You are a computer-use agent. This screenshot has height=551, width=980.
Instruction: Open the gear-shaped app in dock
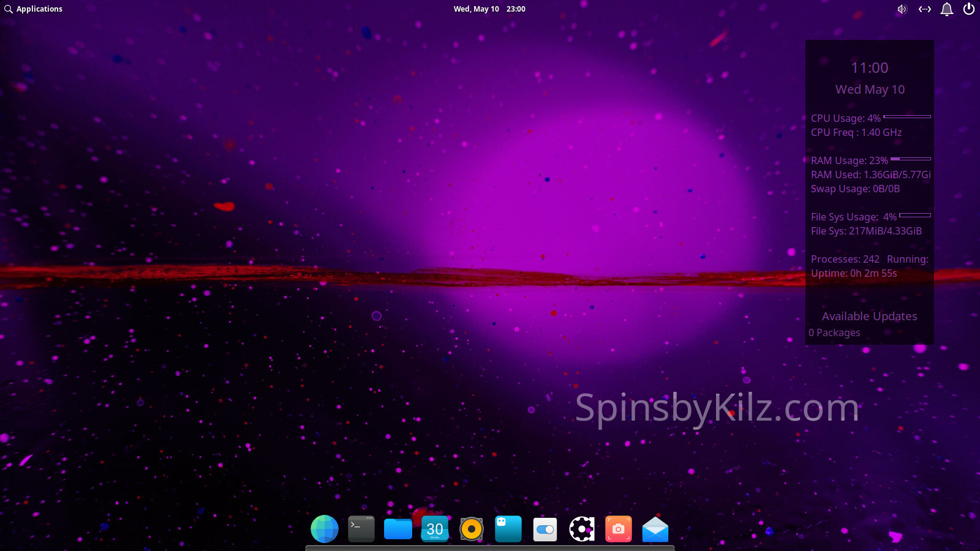582,529
